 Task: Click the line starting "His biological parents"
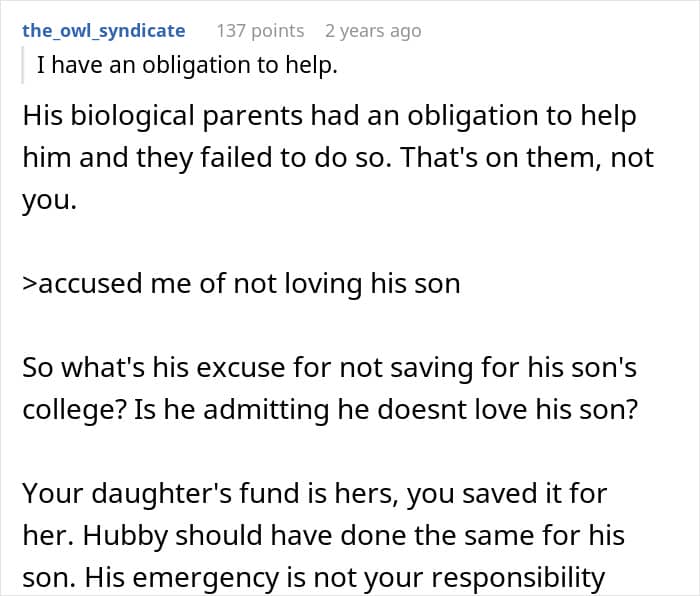coord(330,115)
